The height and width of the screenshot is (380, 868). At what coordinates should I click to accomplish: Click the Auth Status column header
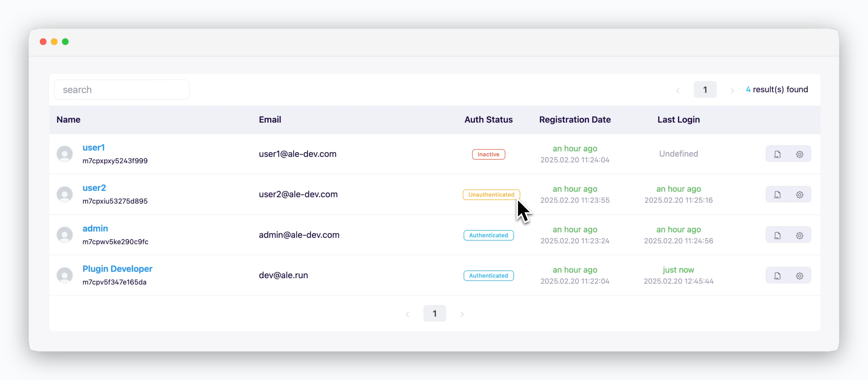click(488, 120)
